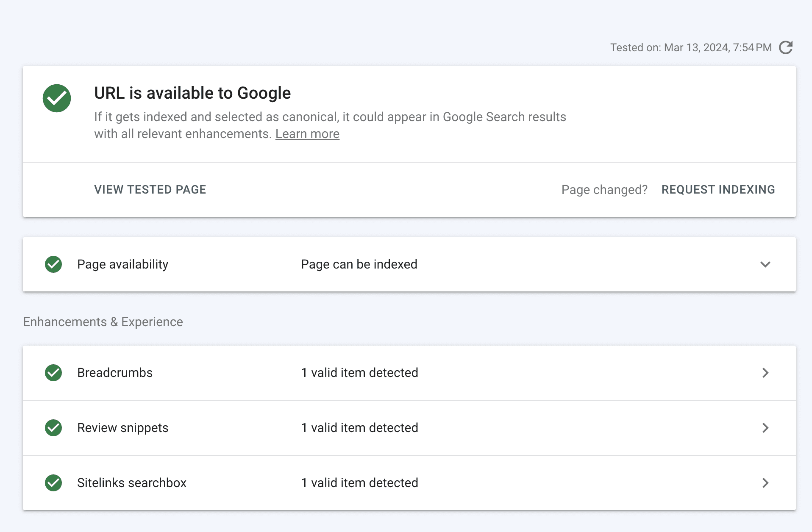Click the refresh icon beside the test date

[x=786, y=47]
